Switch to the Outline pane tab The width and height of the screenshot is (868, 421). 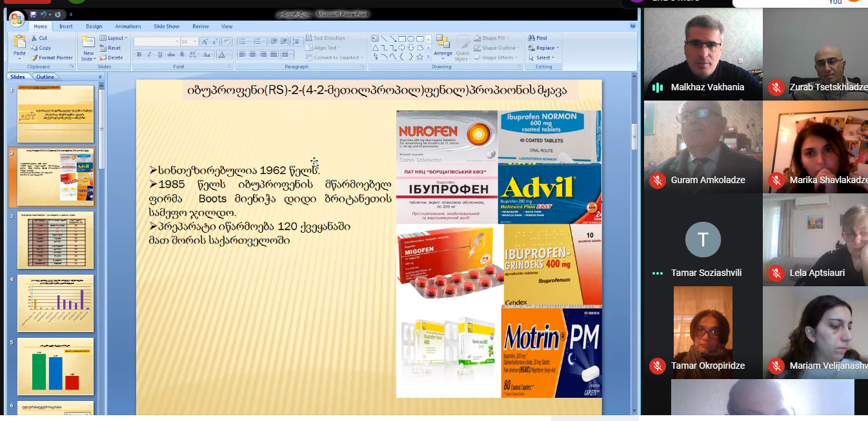[45, 77]
